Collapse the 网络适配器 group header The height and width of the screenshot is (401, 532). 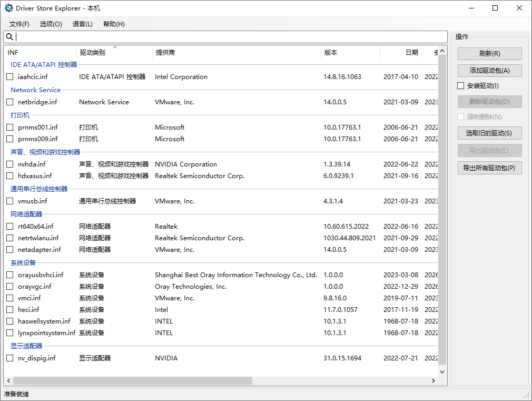pos(26,214)
